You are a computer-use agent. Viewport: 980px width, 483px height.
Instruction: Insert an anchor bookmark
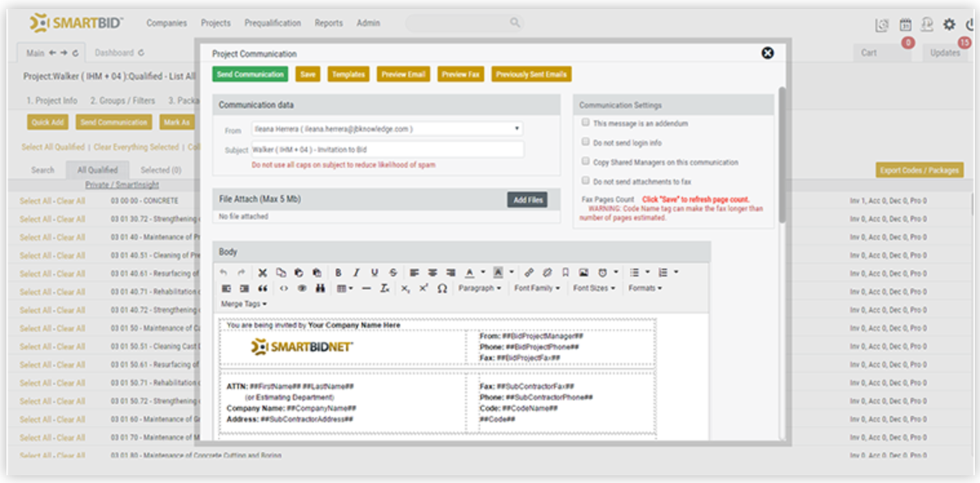565,272
